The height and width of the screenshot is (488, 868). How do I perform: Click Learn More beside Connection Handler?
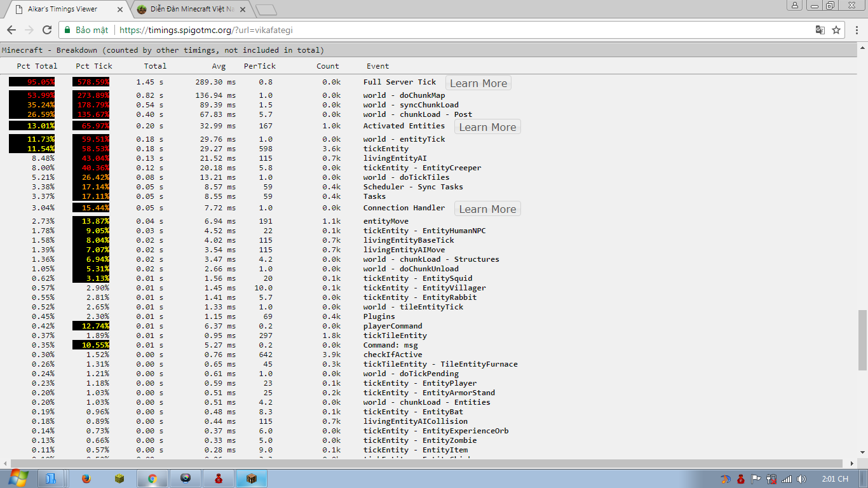pyautogui.click(x=487, y=209)
